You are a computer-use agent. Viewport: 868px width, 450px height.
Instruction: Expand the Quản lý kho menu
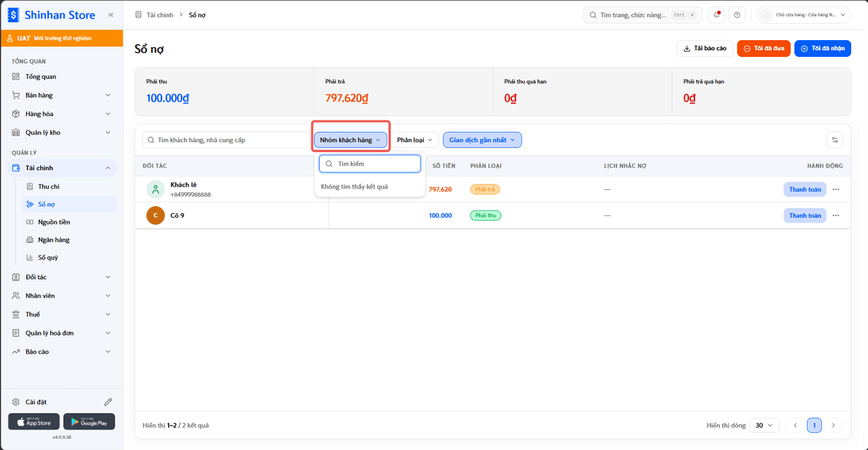[x=62, y=132]
